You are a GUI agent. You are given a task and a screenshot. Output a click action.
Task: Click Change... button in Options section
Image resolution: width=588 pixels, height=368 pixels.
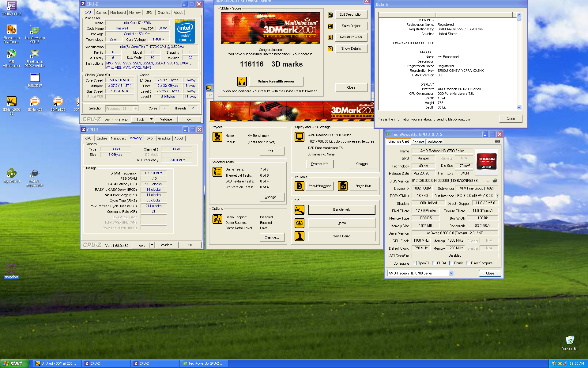pos(272,238)
